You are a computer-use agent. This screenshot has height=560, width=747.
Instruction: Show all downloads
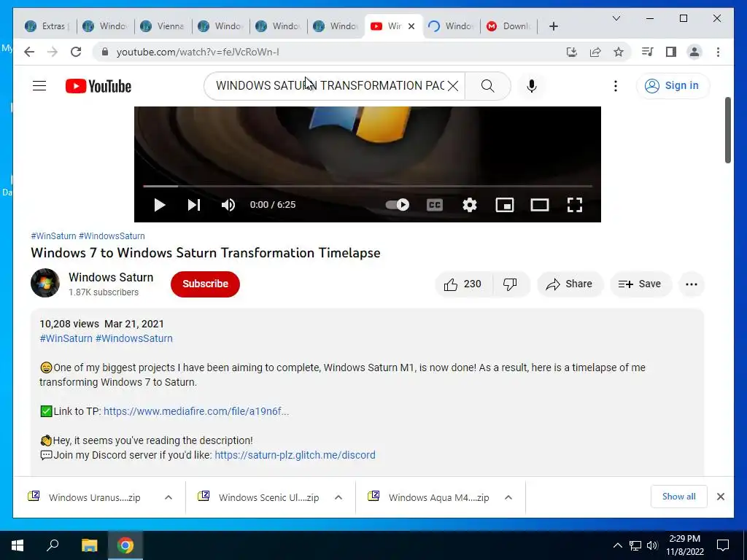coord(678,497)
